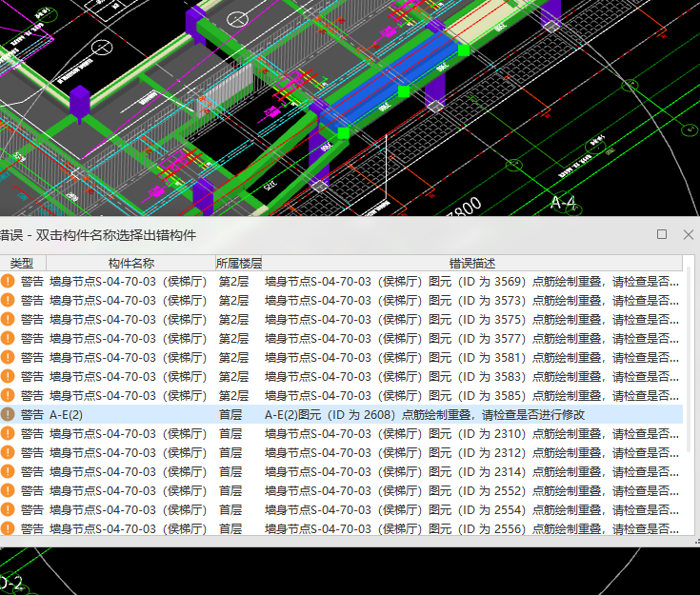Click the warning icon for ID 3583 row
The height and width of the screenshot is (595, 700).
[x=8, y=376]
